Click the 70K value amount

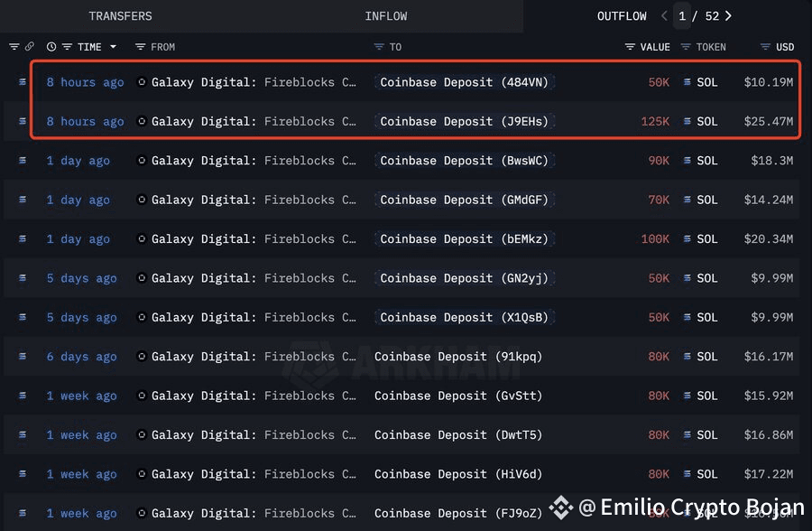pyautogui.click(x=659, y=200)
